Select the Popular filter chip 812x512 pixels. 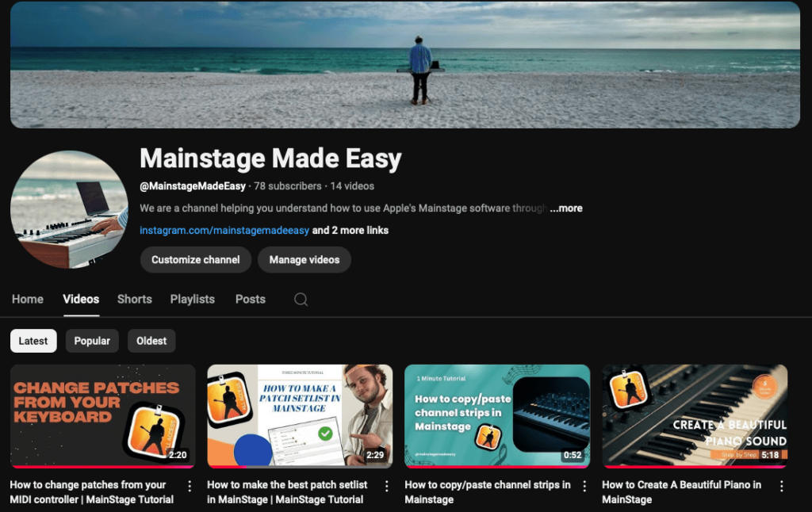pos(92,340)
